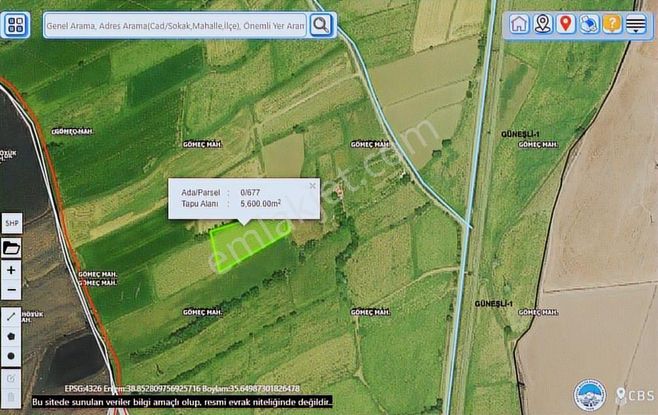658x415 pixels.
Task: Open the yellow help question icon
Action: pyautogui.click(x=612, y=24)
